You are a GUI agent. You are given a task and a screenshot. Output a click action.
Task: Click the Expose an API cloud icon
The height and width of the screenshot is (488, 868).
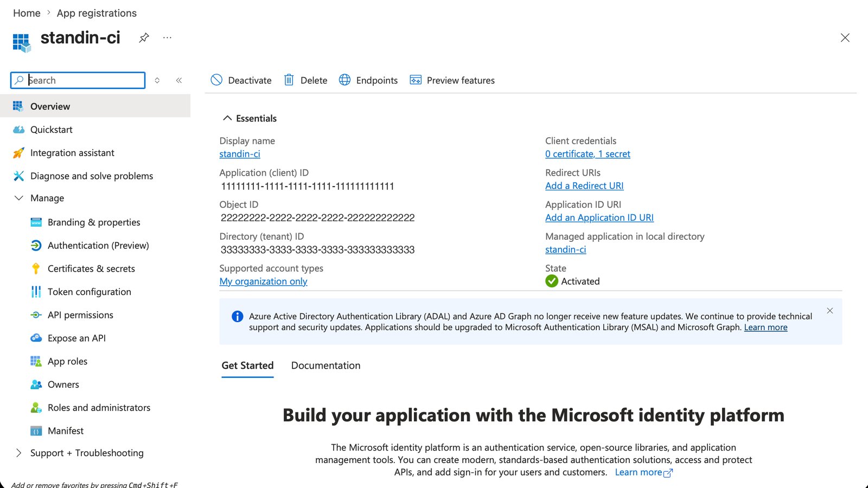[x=36, y=338]
